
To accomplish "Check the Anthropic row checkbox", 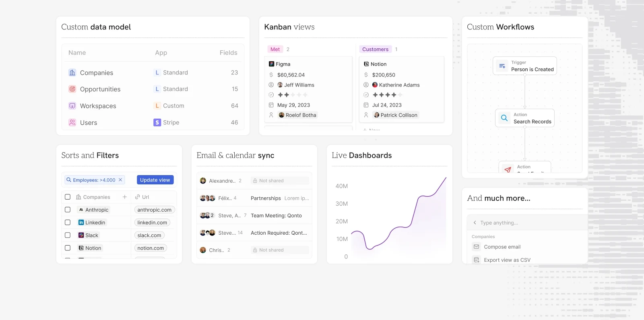I will (x=68, y=210).
